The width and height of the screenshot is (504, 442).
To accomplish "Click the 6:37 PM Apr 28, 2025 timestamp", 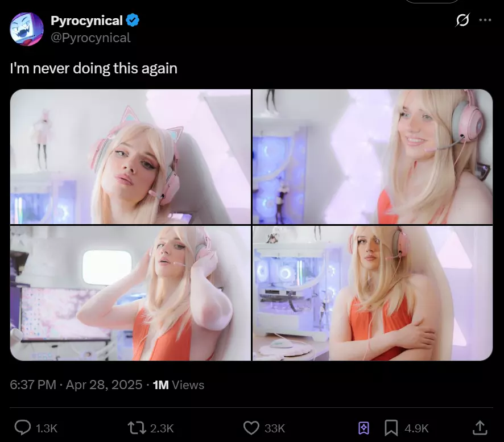I will (76, 385).
